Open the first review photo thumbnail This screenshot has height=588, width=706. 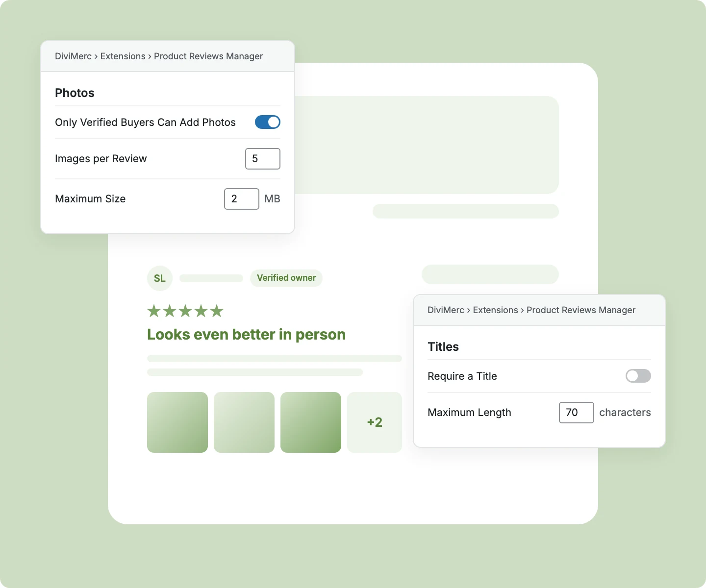tap(177, 422)
